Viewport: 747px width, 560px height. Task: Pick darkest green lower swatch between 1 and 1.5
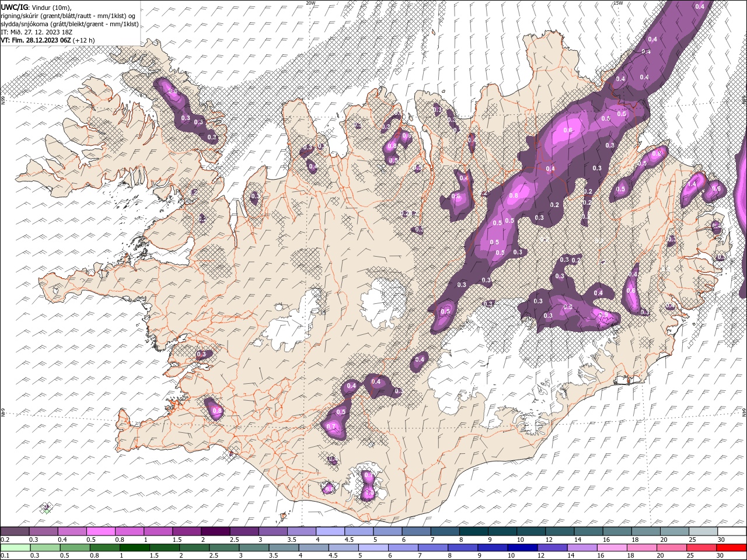[x=135, y=547]
